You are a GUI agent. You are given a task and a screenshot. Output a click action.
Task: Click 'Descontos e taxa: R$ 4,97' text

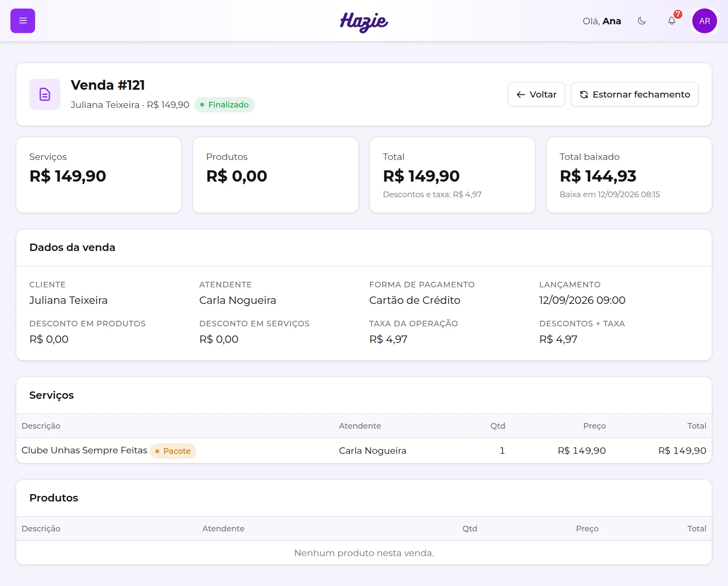point(432,195)
